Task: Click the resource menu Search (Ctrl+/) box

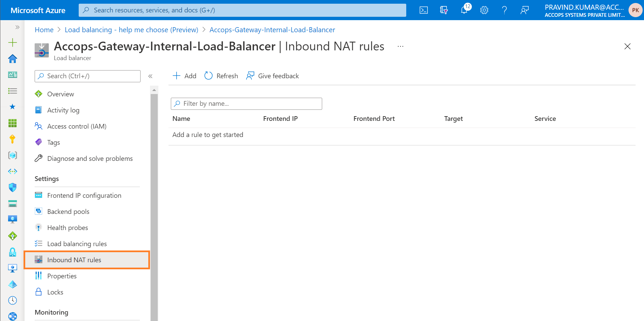Action: [x=87, y=76]
